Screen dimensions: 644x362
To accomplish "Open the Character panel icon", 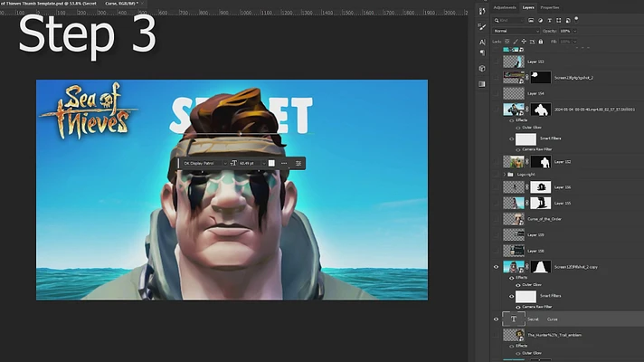I will (482, 43).
